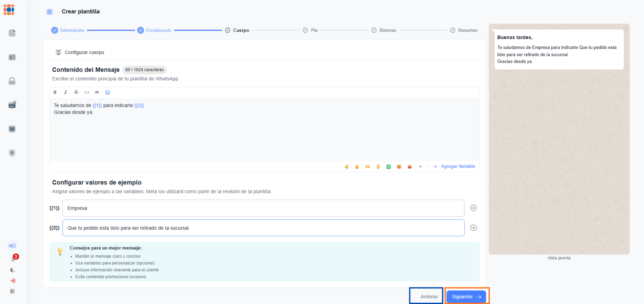The width and height of the screenshot is (644, 304).
Task: Insert the green checkmark emoji
Action: [x=388, y=167]
